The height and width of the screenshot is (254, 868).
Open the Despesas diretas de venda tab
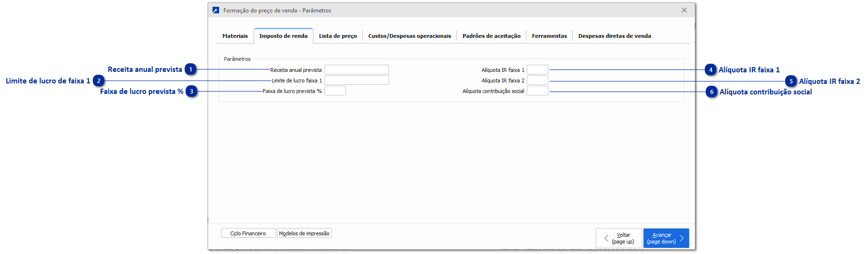coord(614,36)
